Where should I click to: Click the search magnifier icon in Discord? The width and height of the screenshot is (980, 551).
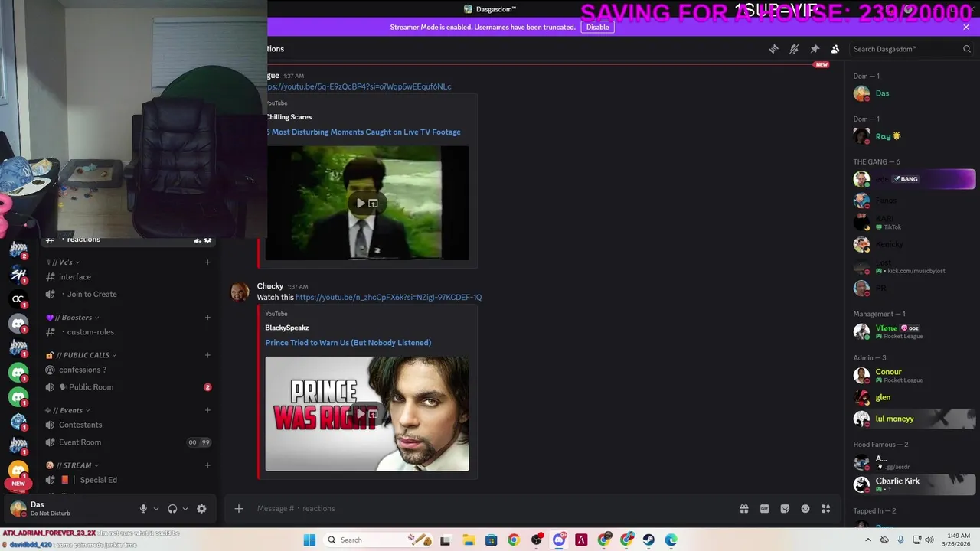coord(966,49)
